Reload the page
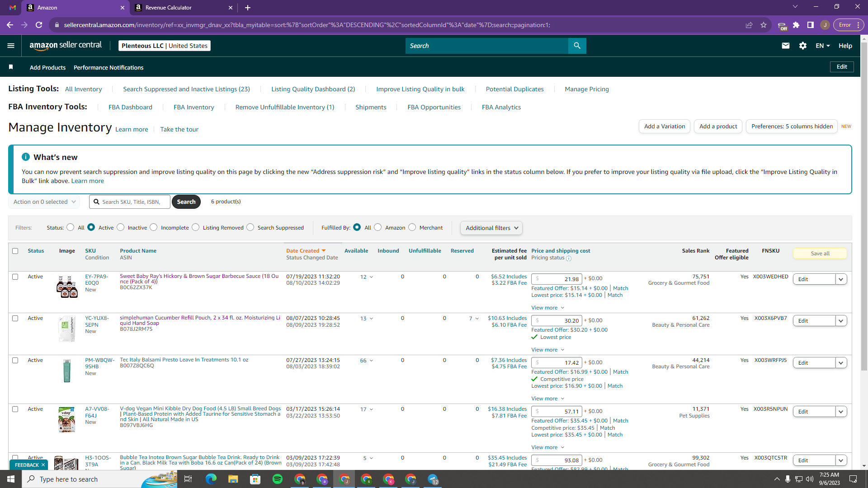This screenshot has width=868, height=488. (x=39, y=25)
